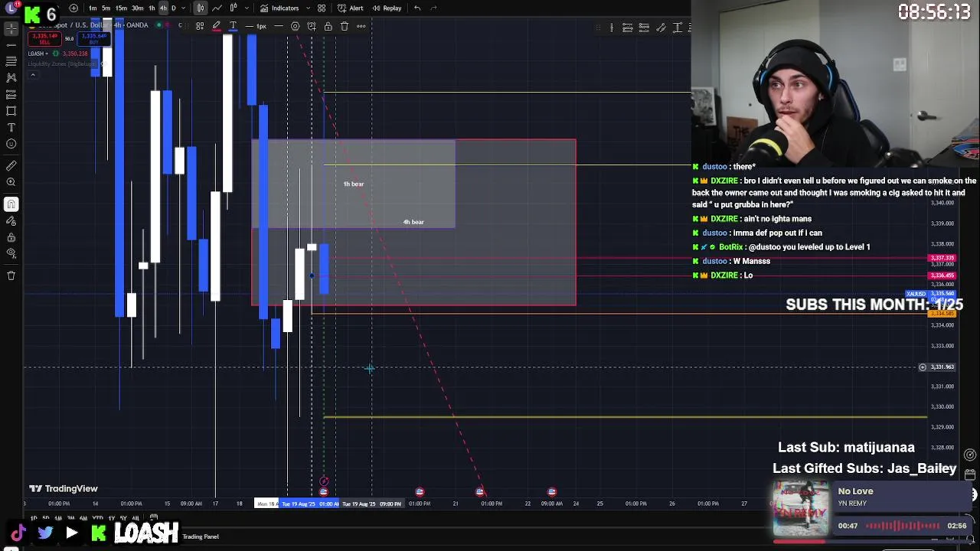Open the line style selector
This screenshot has height=551, width=980.
coord(279,26)
